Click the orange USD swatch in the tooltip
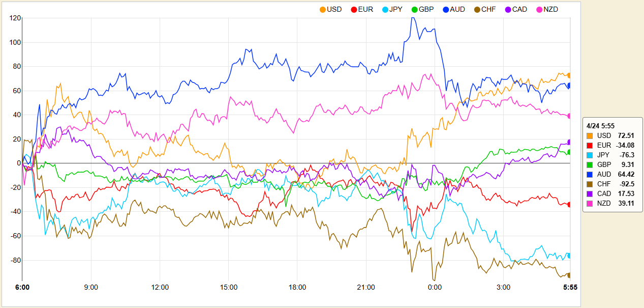Screen dimensions: 644x308 point(590,135)
